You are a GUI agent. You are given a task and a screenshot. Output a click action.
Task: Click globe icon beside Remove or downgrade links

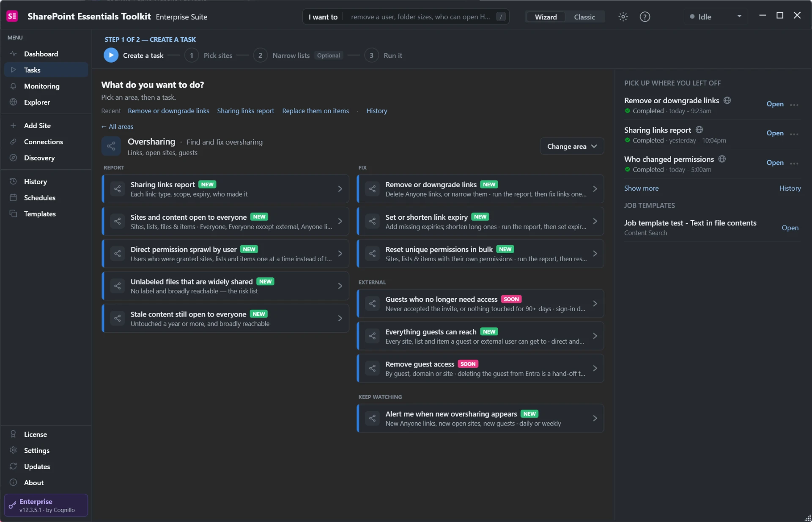(727, 101)
